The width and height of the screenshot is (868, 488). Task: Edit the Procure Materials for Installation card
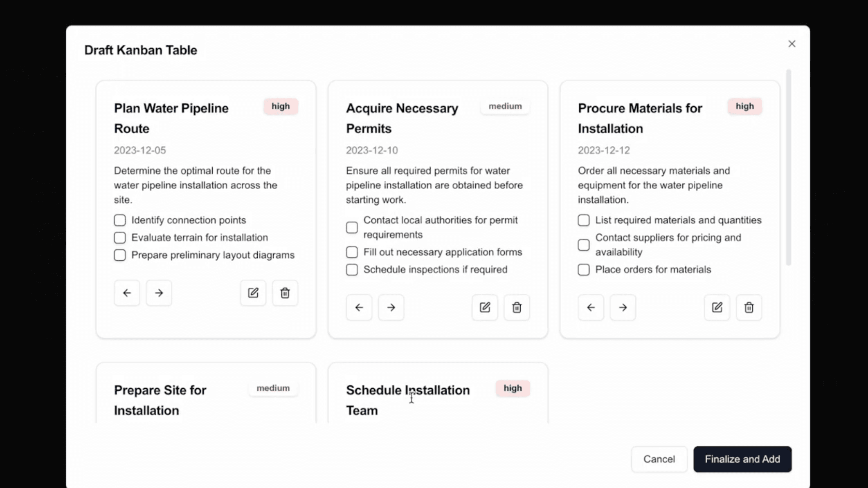[x=717, y=307]
